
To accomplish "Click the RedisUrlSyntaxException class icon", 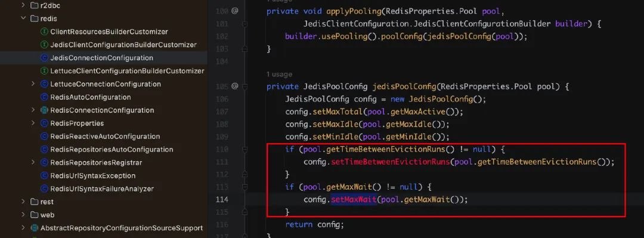I will [x=44, y=176].
